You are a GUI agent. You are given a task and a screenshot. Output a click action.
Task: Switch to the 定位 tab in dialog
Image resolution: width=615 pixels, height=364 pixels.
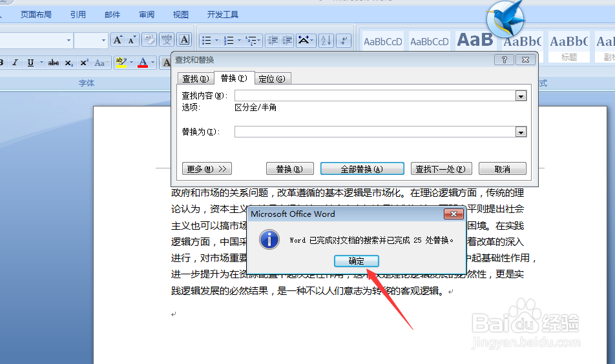pos(272,79)
